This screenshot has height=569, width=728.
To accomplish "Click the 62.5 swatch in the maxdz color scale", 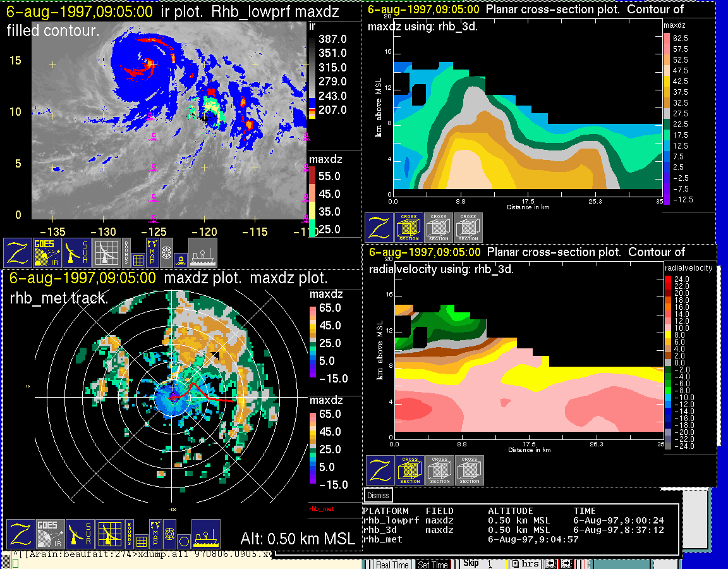I will pyautogui.click(x=666, y=38).
